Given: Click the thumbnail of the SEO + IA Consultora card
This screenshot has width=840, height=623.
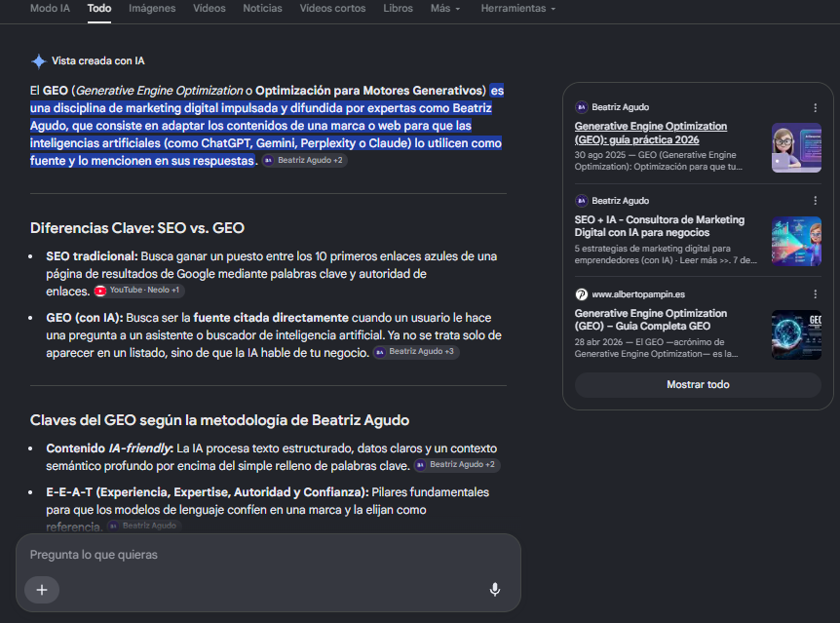Looking at the screenshot, I should pyautogui.click(x=796, y=241).
